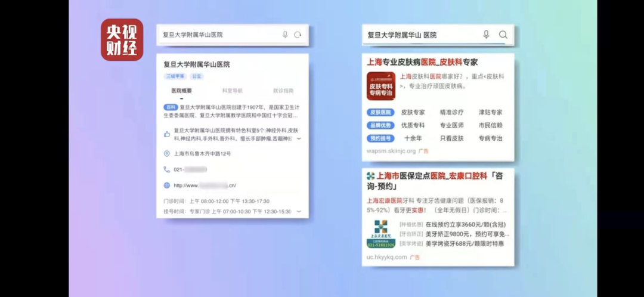Click the 精准诊疗 text
This screenshot has height=297, width=644.
(x=452, y=112)
